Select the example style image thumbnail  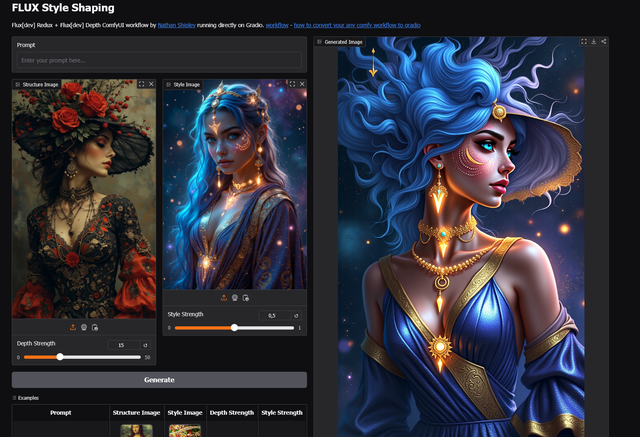click(185, 431)
